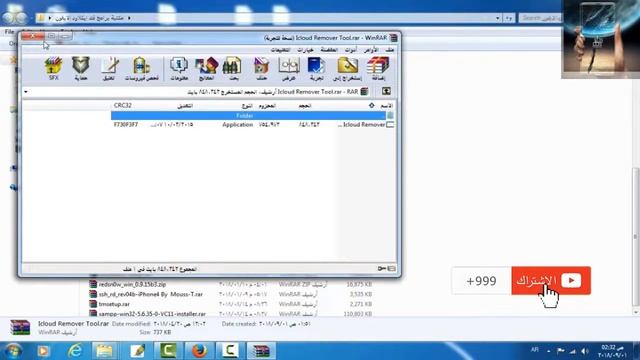Image resolution: width=640 pixels, height=360 pixels.
Task: Click the Explorer search box
Action: 540,18
